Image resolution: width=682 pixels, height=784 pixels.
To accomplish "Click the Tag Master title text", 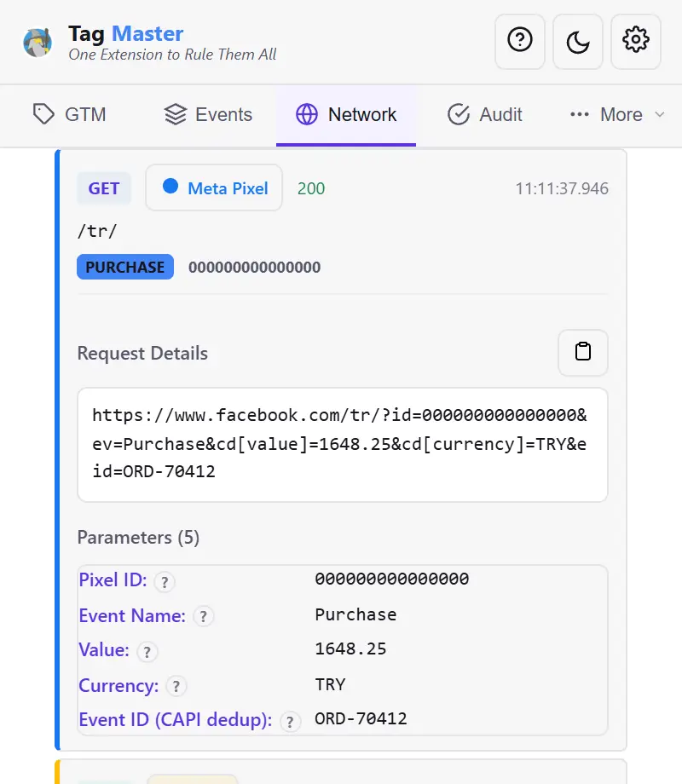I will click(x=125, y=34).
